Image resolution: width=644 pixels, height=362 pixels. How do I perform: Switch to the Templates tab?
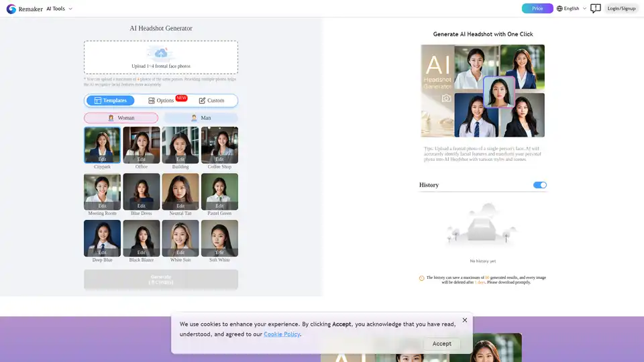point(110,101)
